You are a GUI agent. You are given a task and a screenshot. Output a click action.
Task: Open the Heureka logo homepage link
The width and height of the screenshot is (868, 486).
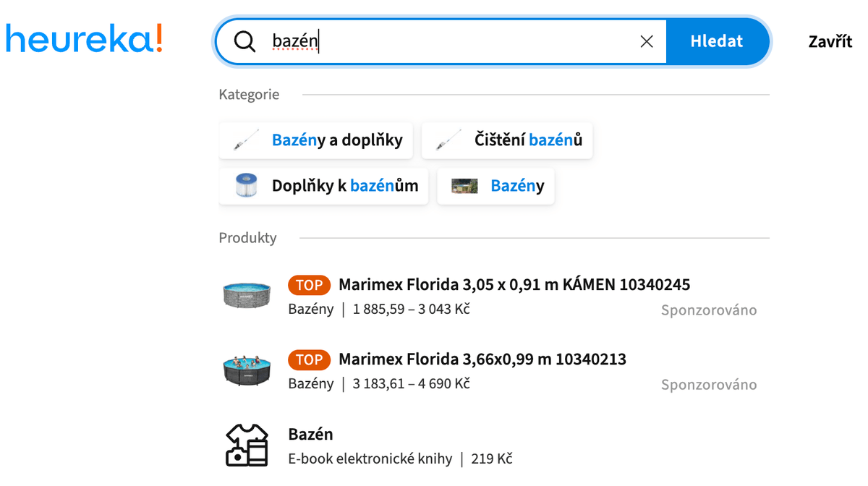[x=84, y=38]
